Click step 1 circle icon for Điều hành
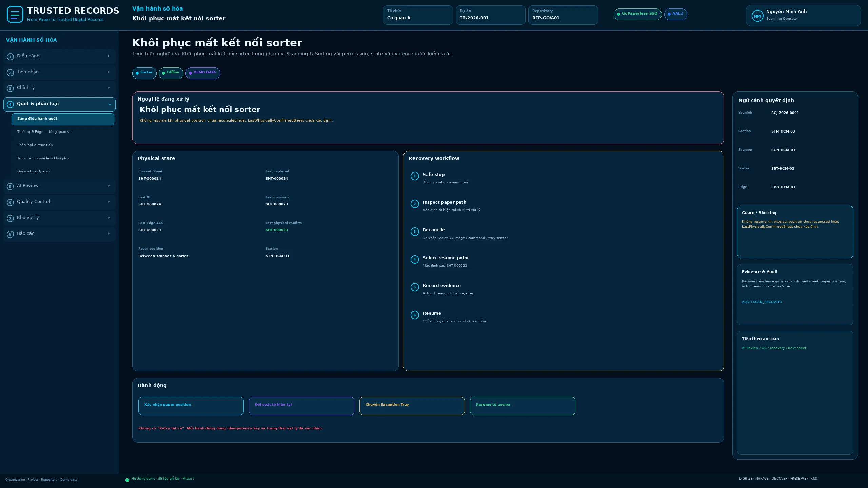The image size is (868, 488). point(10,57)
